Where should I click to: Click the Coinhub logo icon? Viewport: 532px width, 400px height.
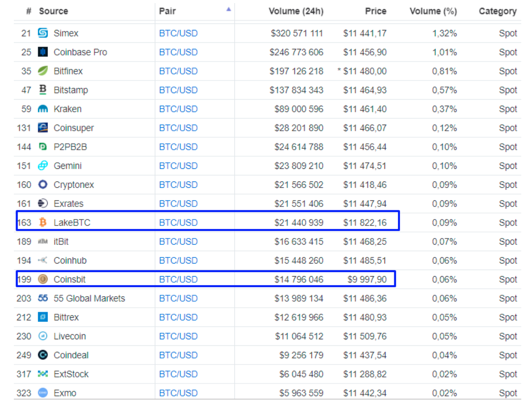[x=43, y=260]
